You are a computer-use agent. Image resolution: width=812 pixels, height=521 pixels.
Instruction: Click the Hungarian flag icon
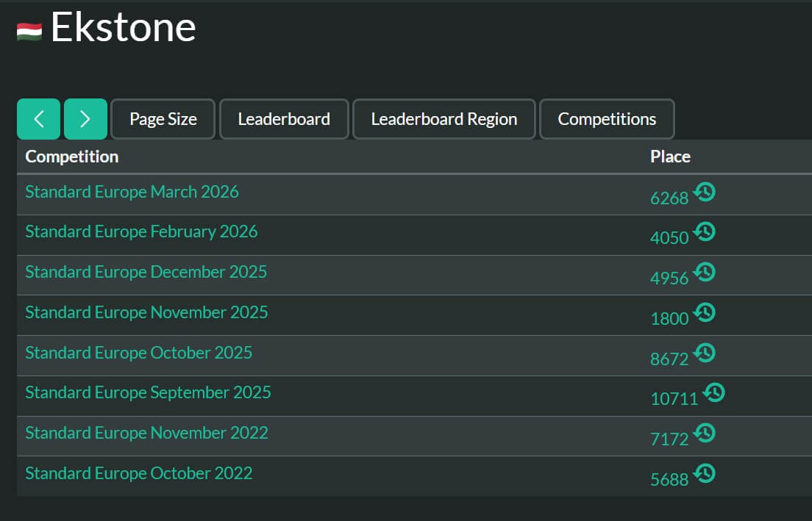coord(29,31)
